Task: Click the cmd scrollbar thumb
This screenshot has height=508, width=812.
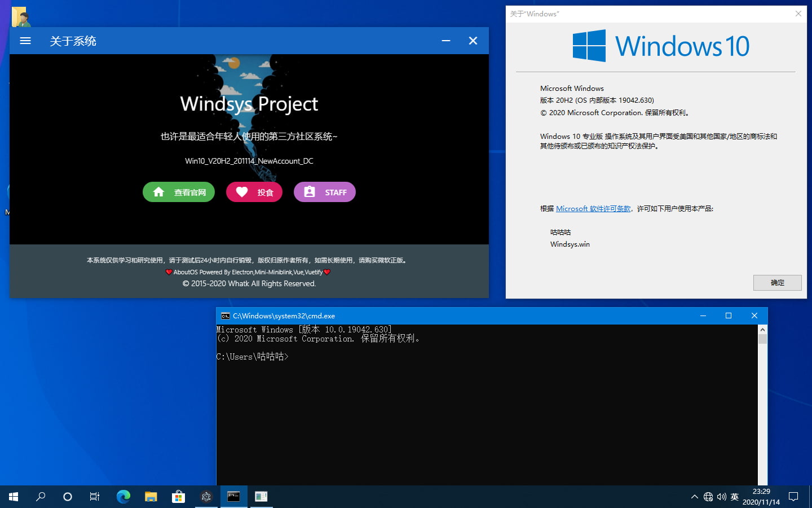Action: (762, 339)
